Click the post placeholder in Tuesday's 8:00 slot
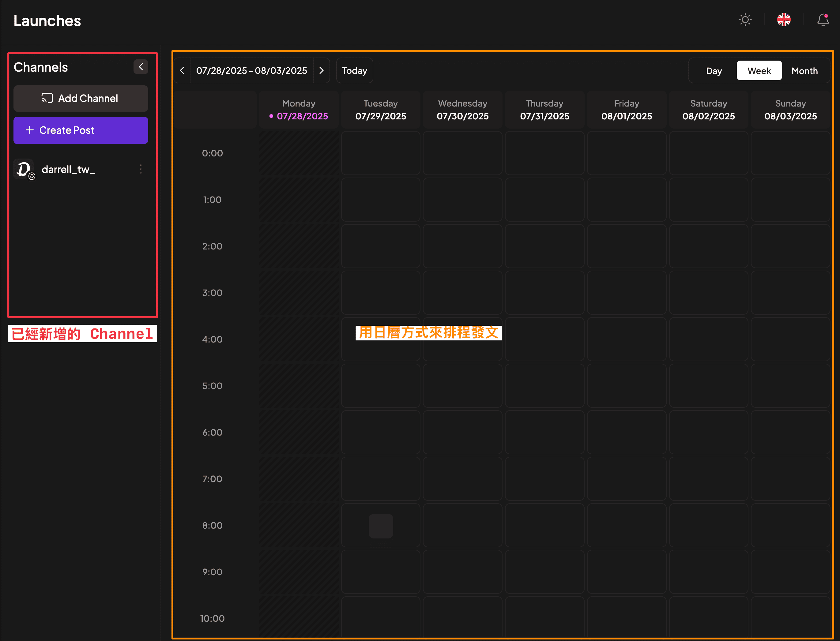This screenshot has width=840, height=641. pos(381,526)
